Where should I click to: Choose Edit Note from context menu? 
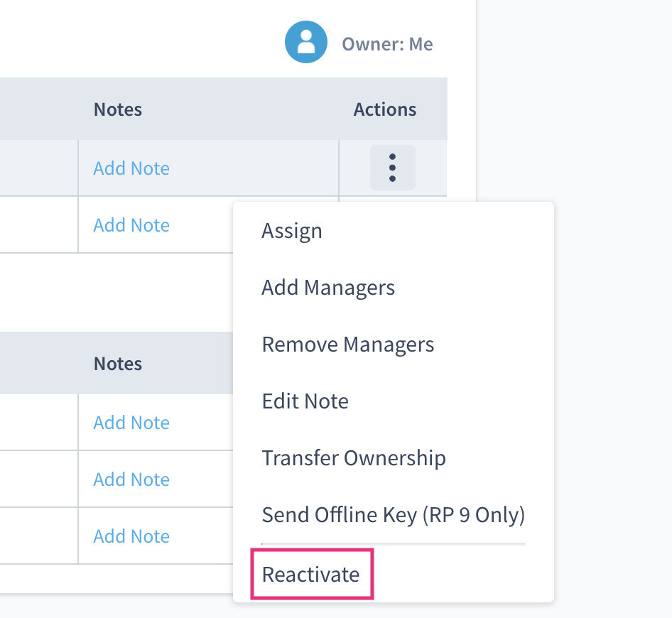[x=305, y=401]
